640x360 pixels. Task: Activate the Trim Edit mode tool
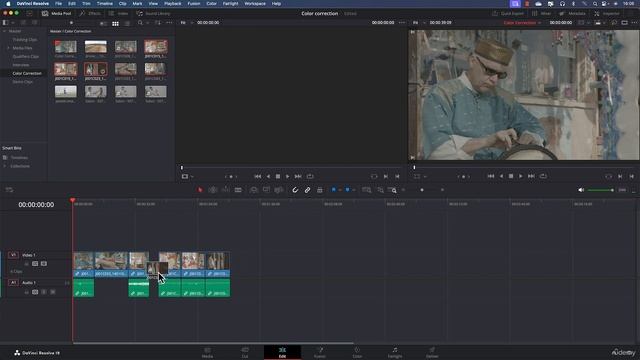tap(213, 190)
